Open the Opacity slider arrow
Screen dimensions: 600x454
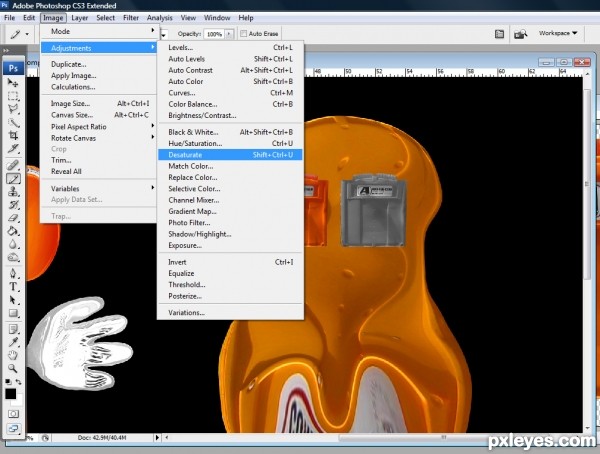[x=229, y=34]
